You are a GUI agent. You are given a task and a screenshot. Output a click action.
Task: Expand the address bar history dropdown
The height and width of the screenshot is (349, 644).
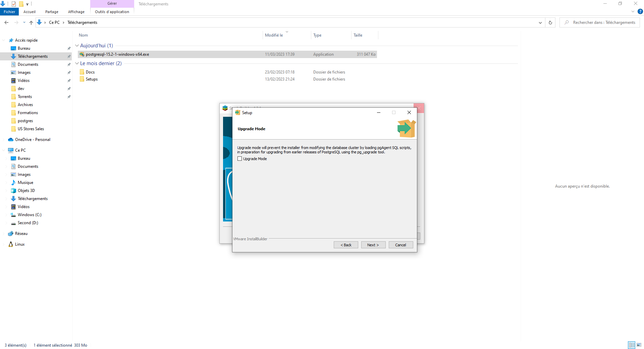pos(540,22)
